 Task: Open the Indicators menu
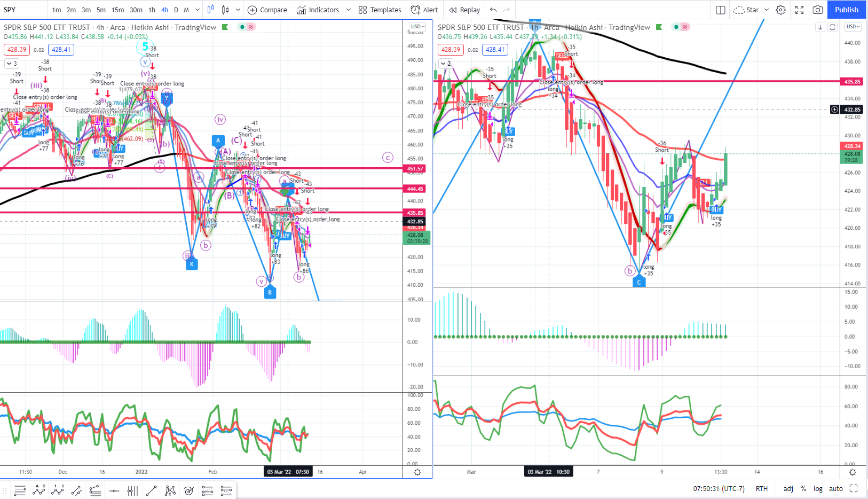point(318,10)
